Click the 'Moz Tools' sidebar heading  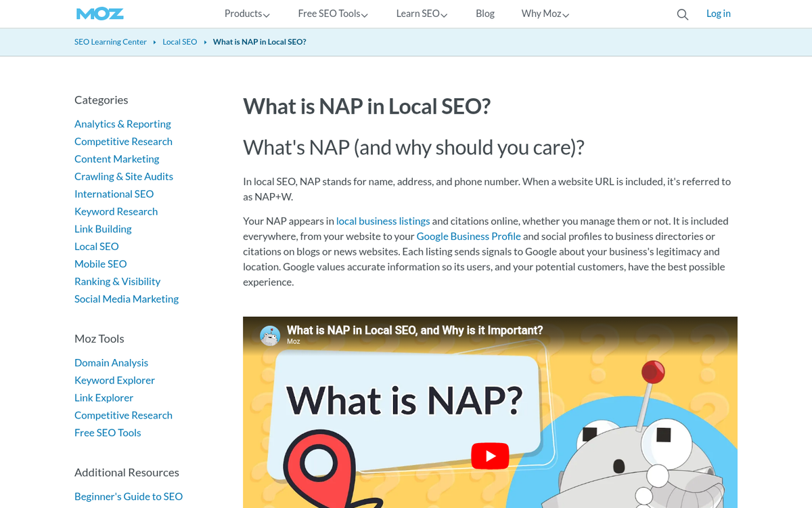(x=99, y=339)
